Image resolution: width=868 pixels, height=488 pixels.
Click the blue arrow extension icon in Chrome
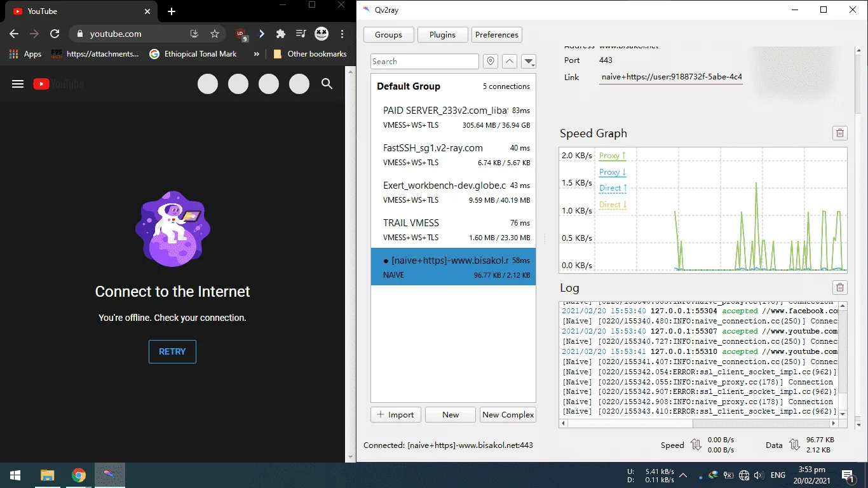[261, 34]
